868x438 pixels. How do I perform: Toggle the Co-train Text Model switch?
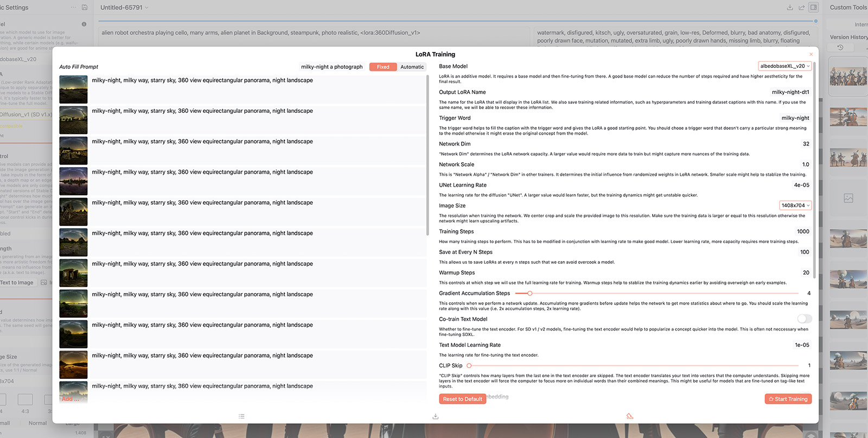(x=805, y=319)
